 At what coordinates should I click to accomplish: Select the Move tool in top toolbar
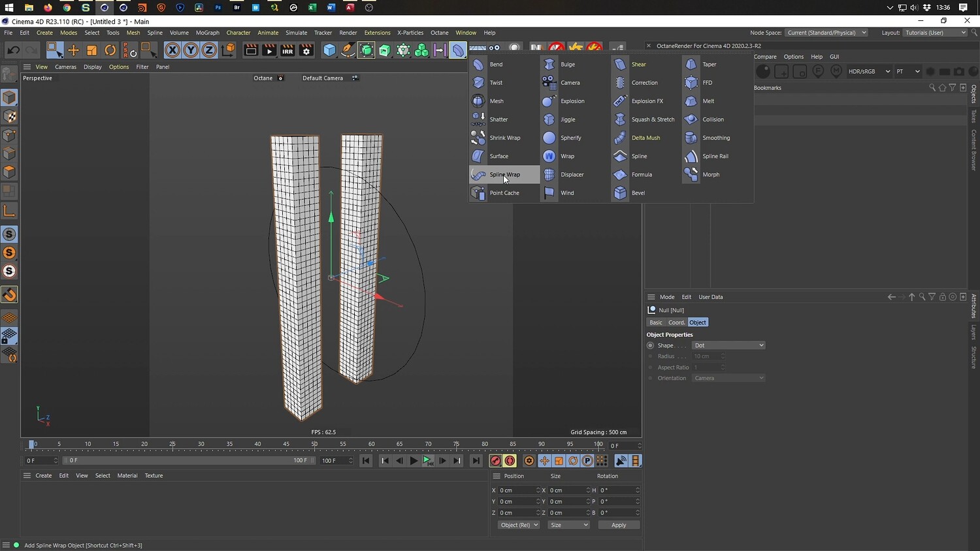tap(73, 50)
